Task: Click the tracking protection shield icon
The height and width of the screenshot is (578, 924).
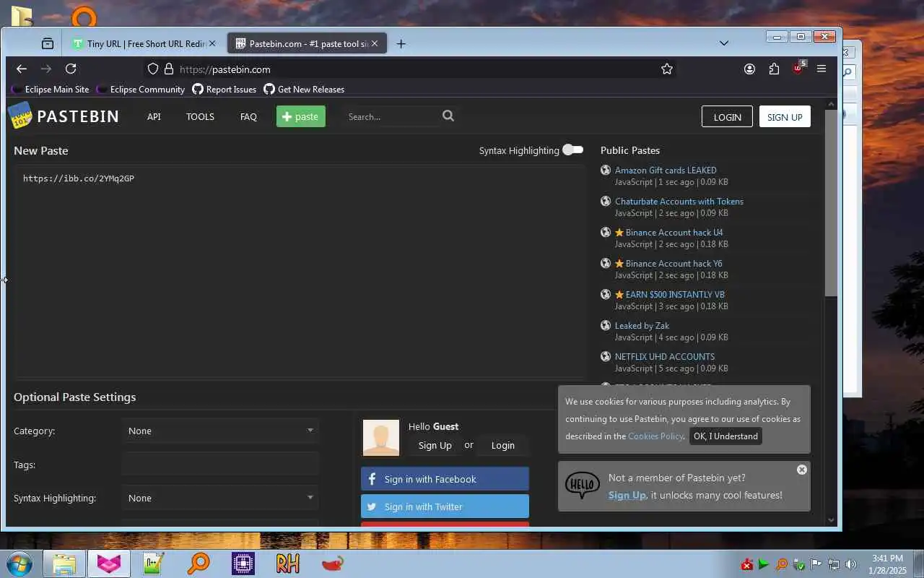Action: tap(153, 69)
